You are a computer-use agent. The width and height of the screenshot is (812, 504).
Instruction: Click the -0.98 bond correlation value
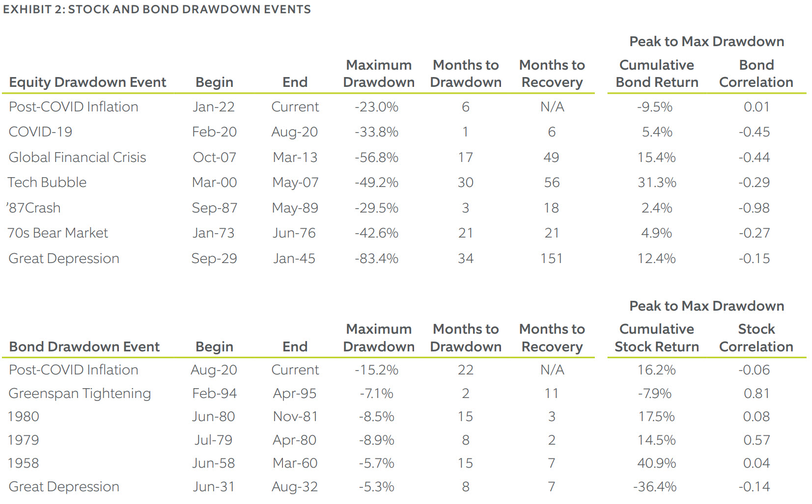point(754,208)
